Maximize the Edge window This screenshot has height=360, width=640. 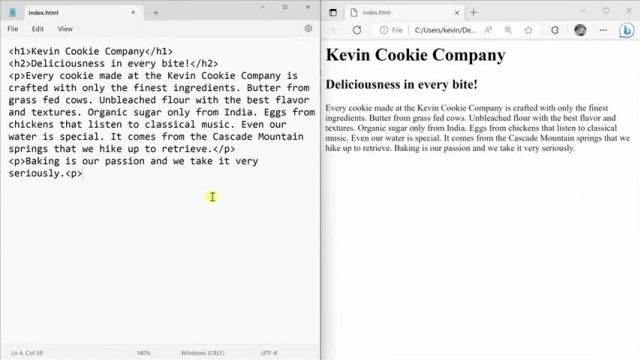click(606, 11)
